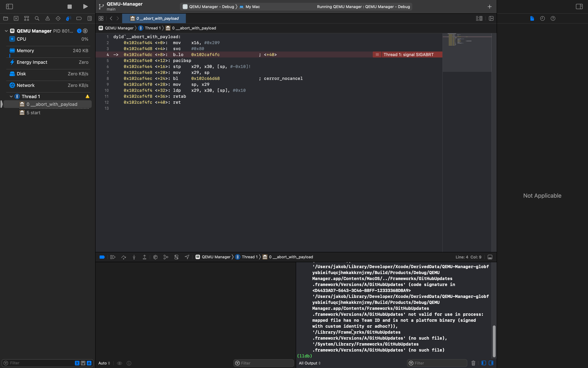Viewport: 588px width, 368px height.
Task: Clear the console with trash icon
Action: [x=473, y=363]
